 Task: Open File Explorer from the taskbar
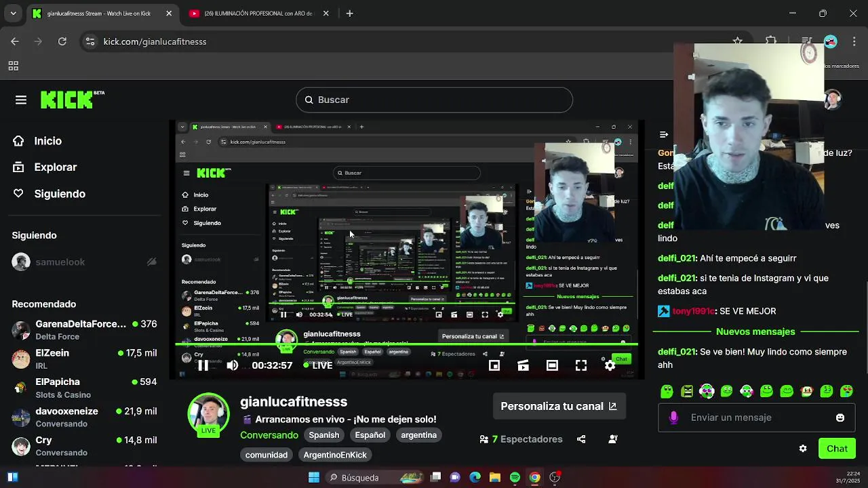[x=495, y=477]
